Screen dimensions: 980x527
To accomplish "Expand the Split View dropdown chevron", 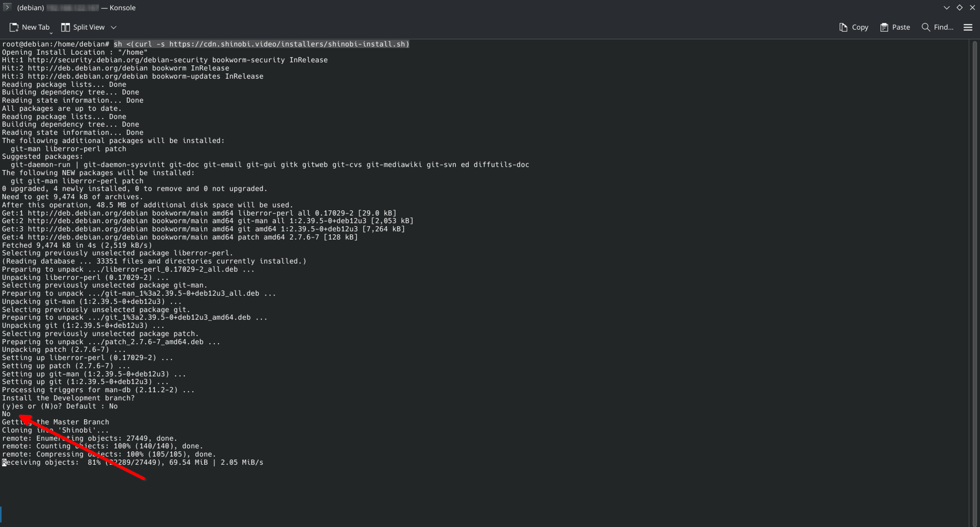I will click(113, 27).
